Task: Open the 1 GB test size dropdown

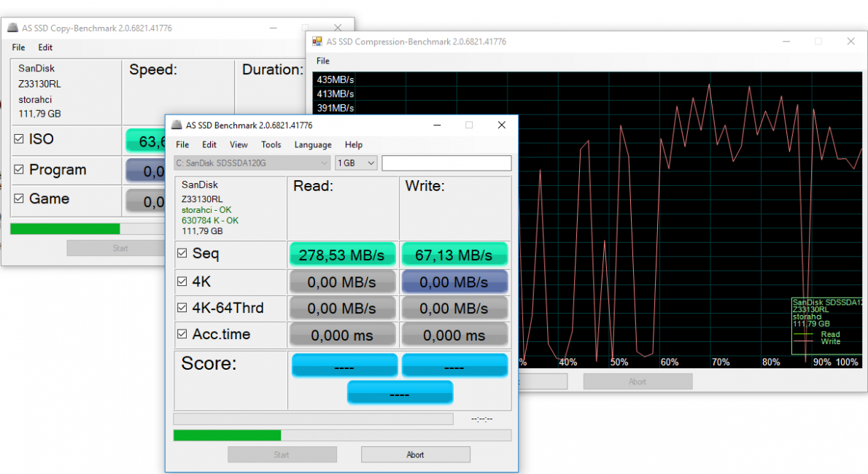Action: click(356, 163)
